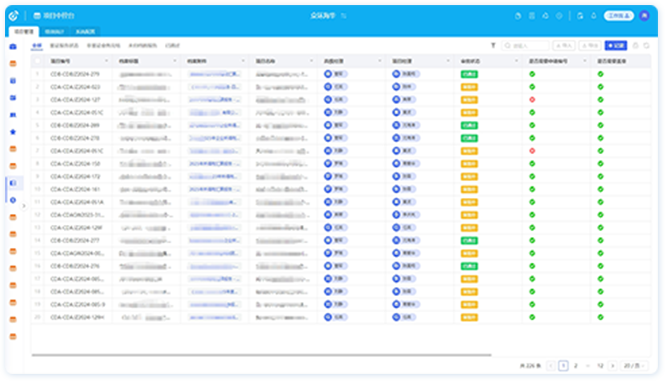Switch to the third top tab under header

coord(85,31)
